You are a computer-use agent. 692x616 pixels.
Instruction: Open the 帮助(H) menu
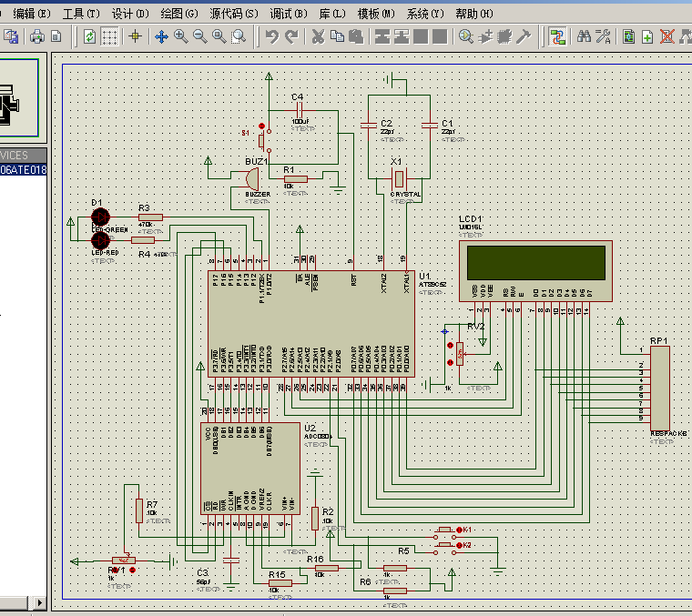pyautogui.click(x=473, y=14)
